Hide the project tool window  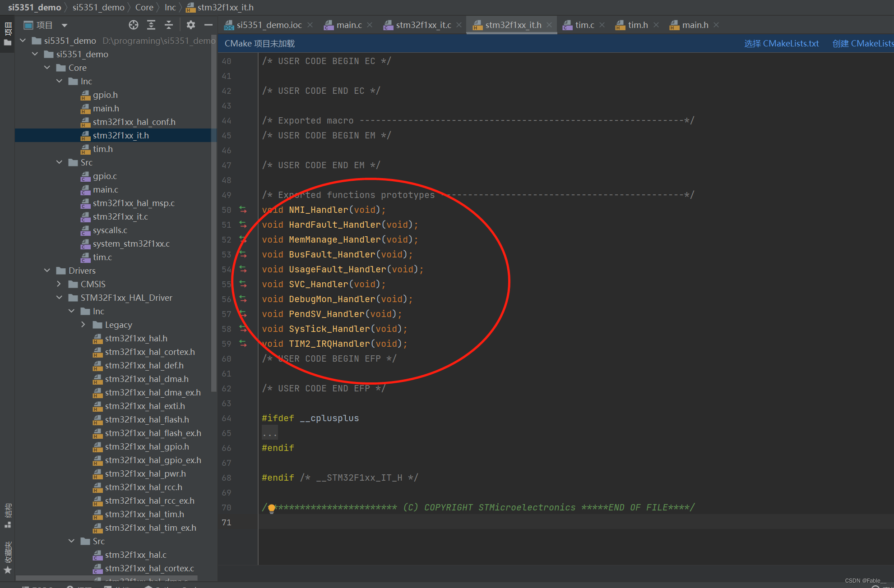pos(208,25)
